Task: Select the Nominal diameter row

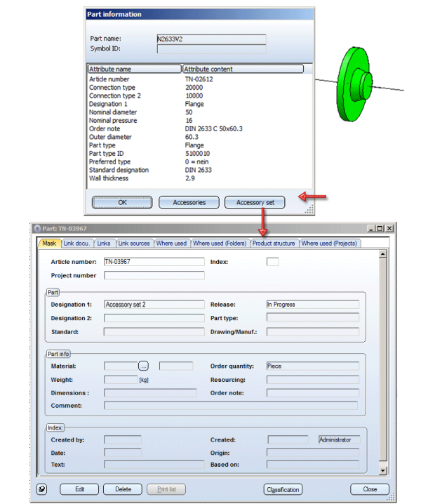Action: pos(199,112)
